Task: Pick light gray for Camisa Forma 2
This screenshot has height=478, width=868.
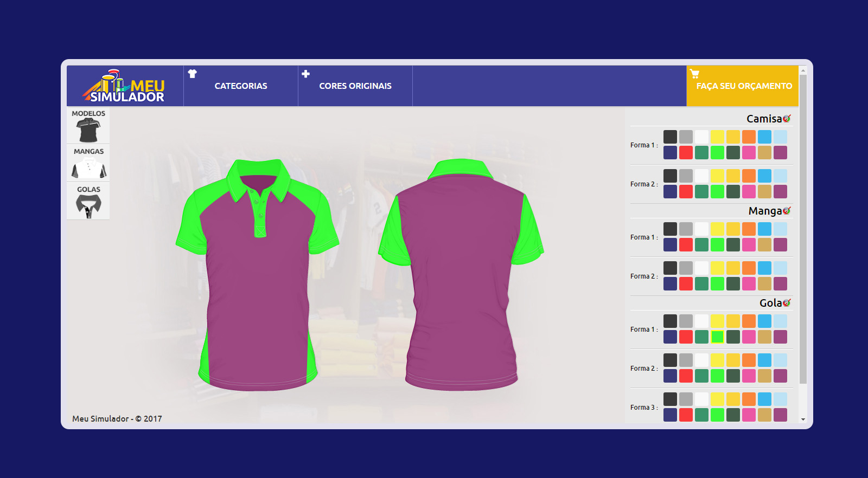Action: pyautogui.click(x=686, y=176)
